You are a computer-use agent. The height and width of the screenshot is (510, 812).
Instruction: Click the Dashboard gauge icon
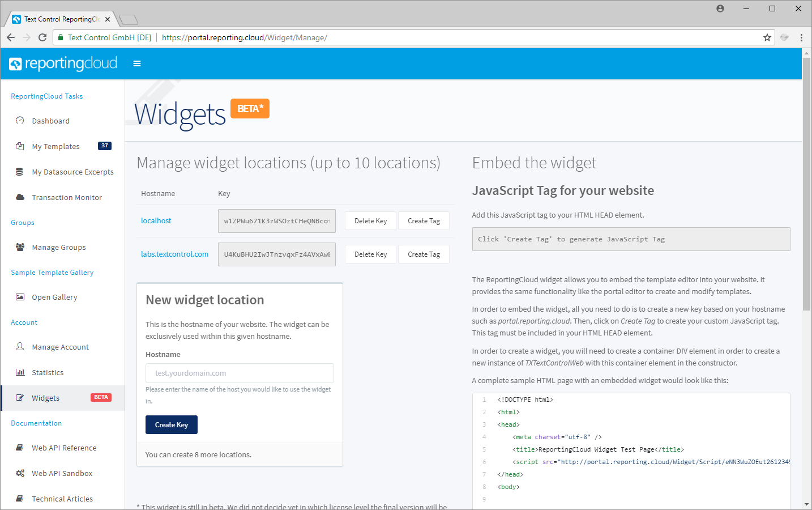[x=20, y=121]
